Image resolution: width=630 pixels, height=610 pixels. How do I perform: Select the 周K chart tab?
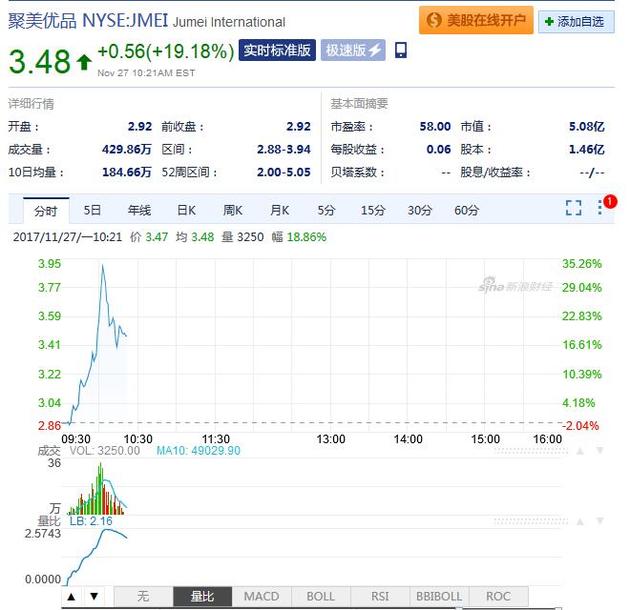(x=233, y=210)
